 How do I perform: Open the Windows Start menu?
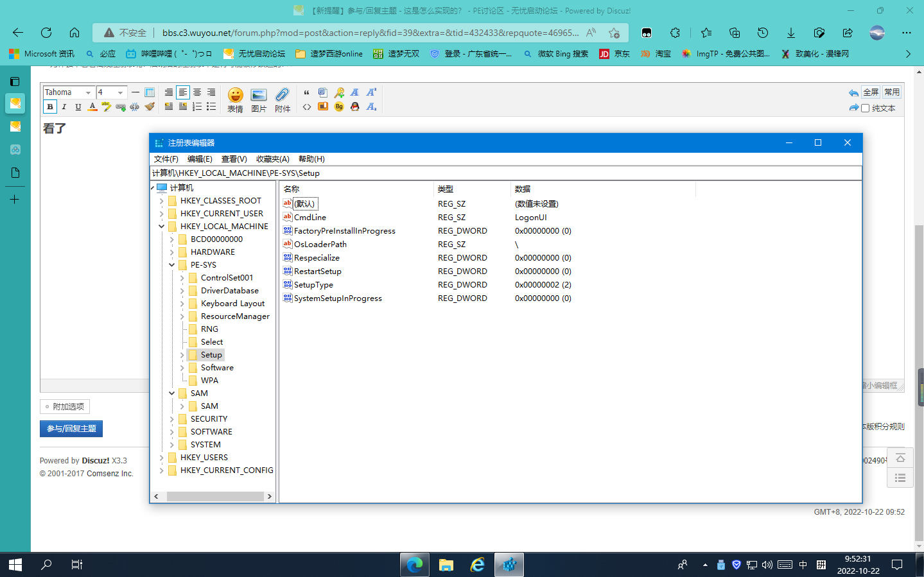click(x=15, y=565)
